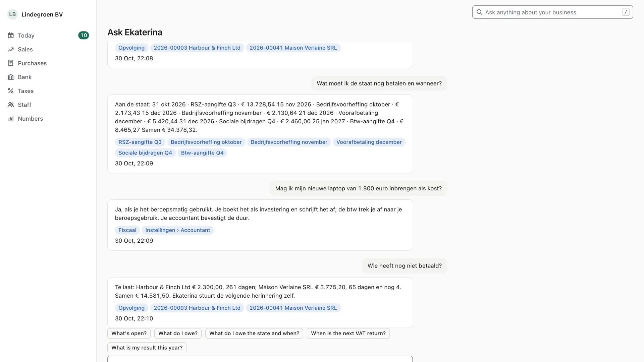
Task: Go to Today in the sidebar
Action: pos(48,36)
